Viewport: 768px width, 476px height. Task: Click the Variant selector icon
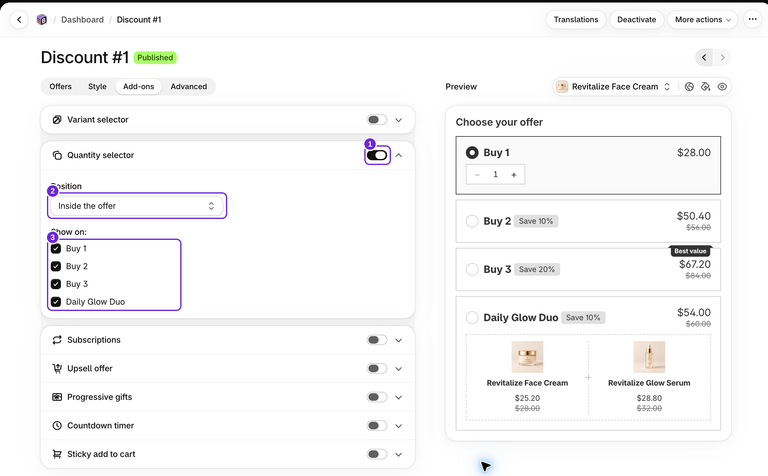click(x=57, y=120)
